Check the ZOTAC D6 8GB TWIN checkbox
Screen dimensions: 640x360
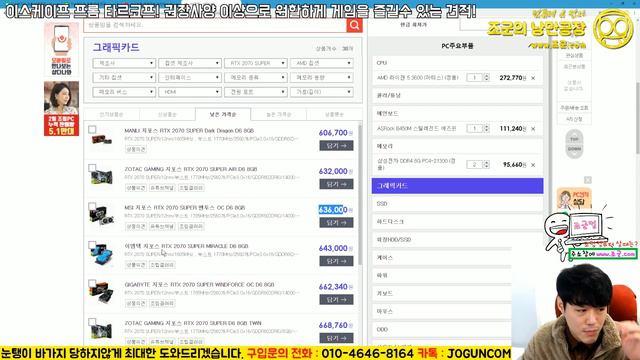[92, 322]
